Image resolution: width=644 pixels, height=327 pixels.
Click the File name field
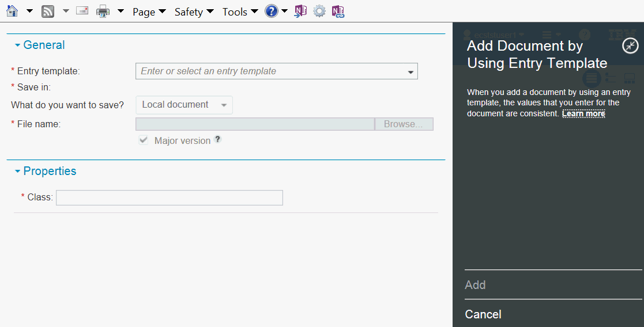[x=255, y=124]
